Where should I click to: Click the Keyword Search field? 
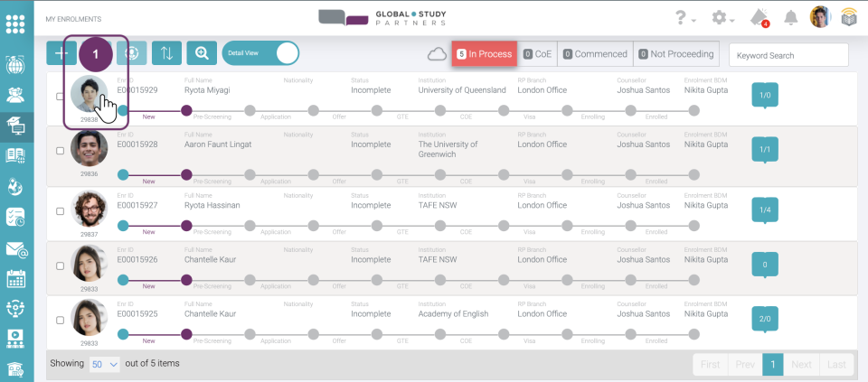788,55
